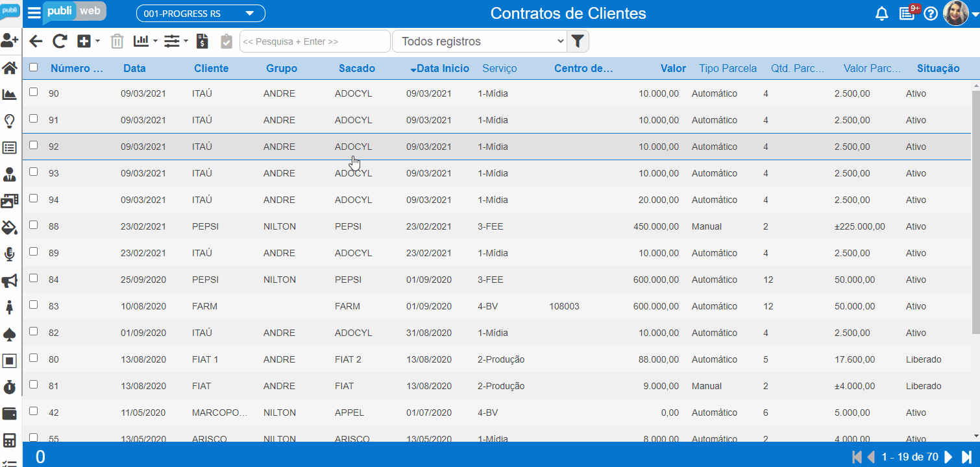The width and height of the screenshot is (980, 467).
Task: Open the list sidebar icon
Action: [10, 148]
